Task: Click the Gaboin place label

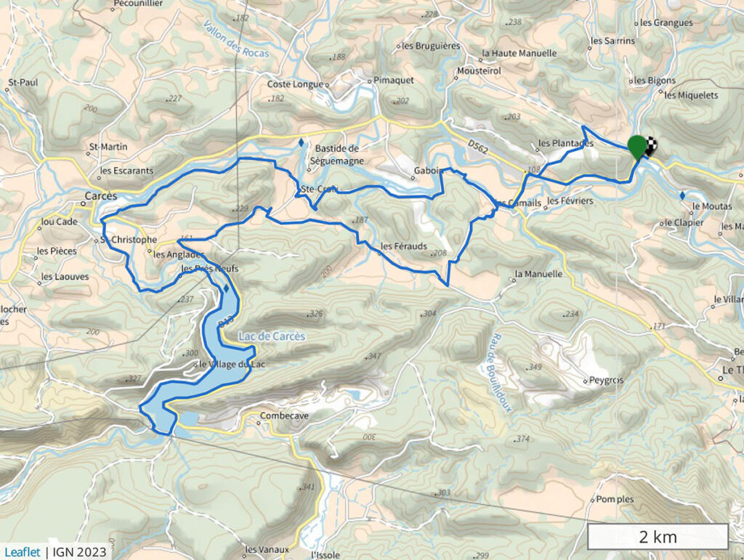Action: click(x=429, y=171)
